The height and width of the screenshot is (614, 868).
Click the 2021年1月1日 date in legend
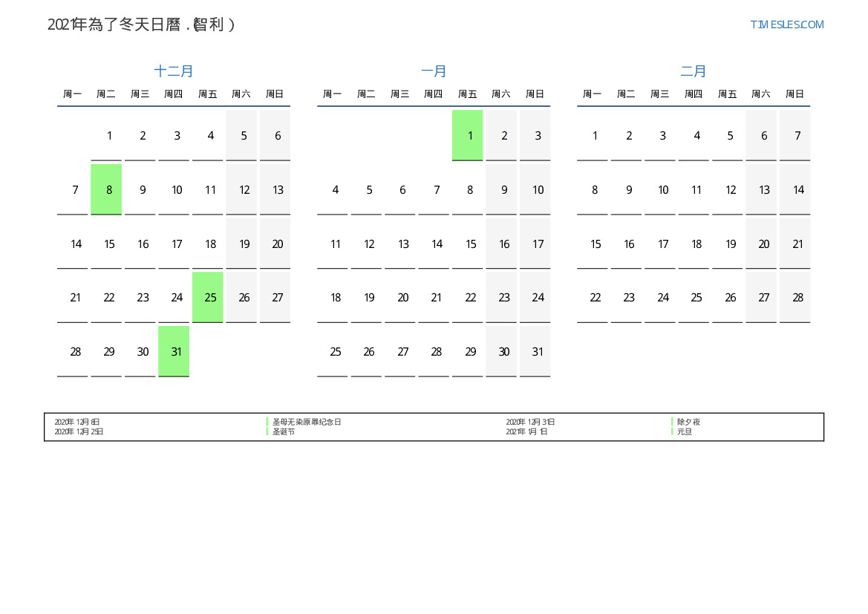[x=526, y=431]
